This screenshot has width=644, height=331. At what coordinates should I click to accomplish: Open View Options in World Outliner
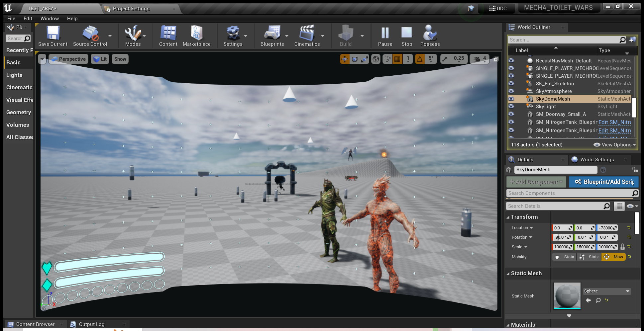coord(615,145)
